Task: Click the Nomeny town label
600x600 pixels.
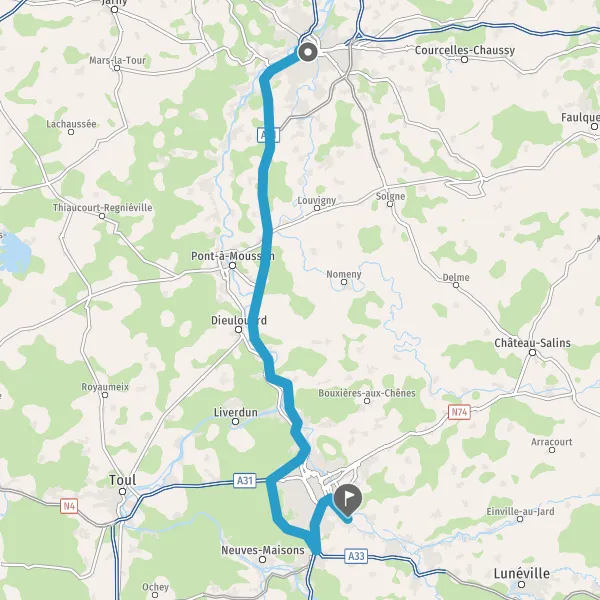Action: (x=344, y=274)
